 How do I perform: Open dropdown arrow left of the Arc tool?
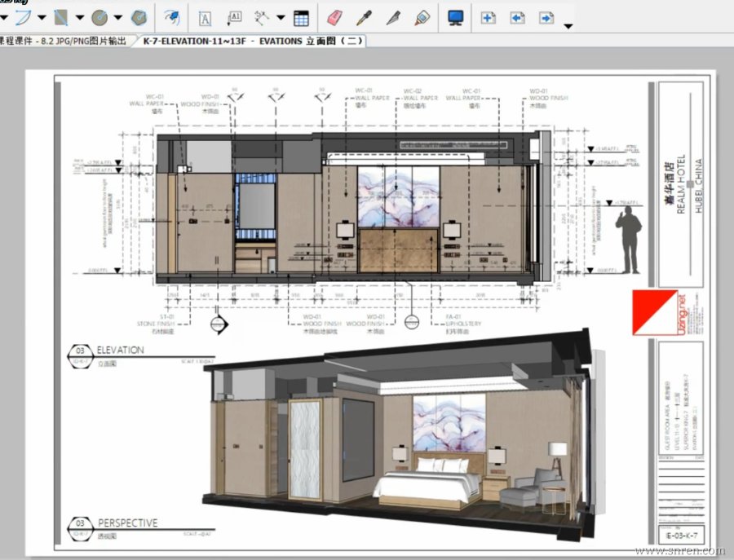point(2,18)
